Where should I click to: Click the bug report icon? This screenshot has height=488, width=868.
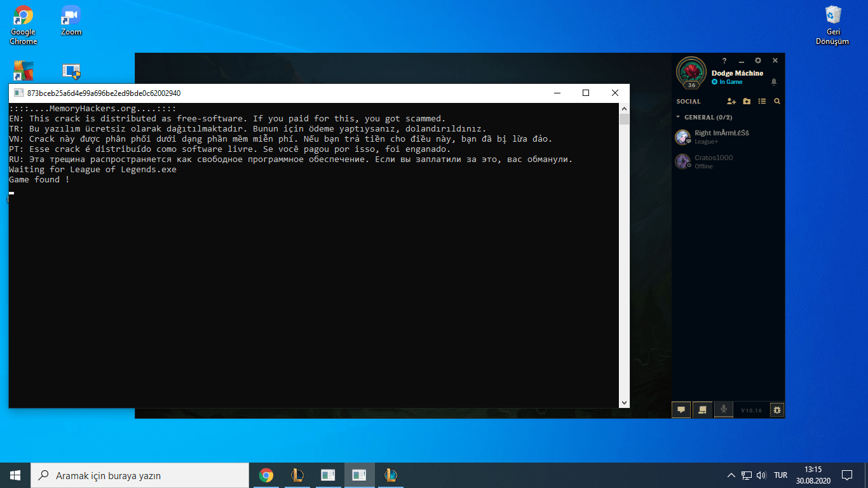(x=776, y=410)
